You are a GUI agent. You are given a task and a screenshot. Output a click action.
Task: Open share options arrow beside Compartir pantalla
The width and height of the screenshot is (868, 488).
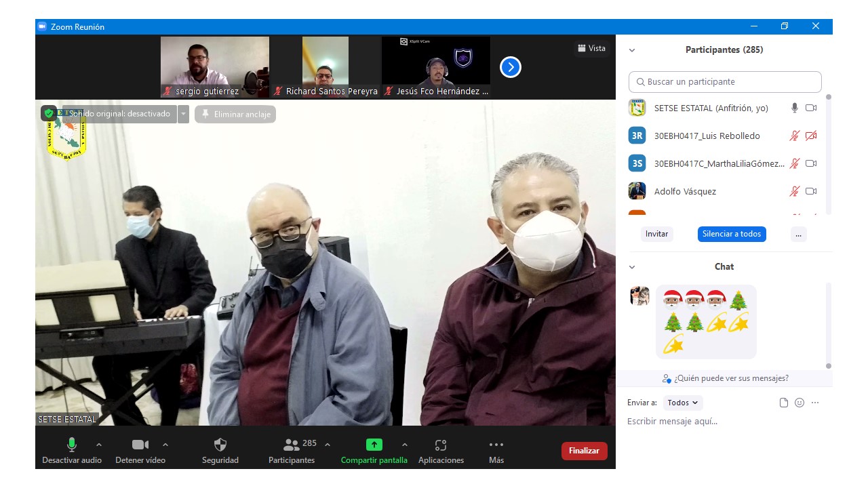405,445
